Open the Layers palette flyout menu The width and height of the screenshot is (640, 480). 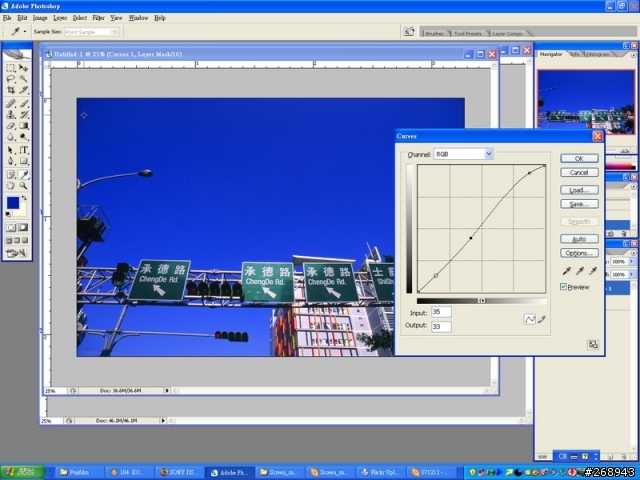pos(633,253)
